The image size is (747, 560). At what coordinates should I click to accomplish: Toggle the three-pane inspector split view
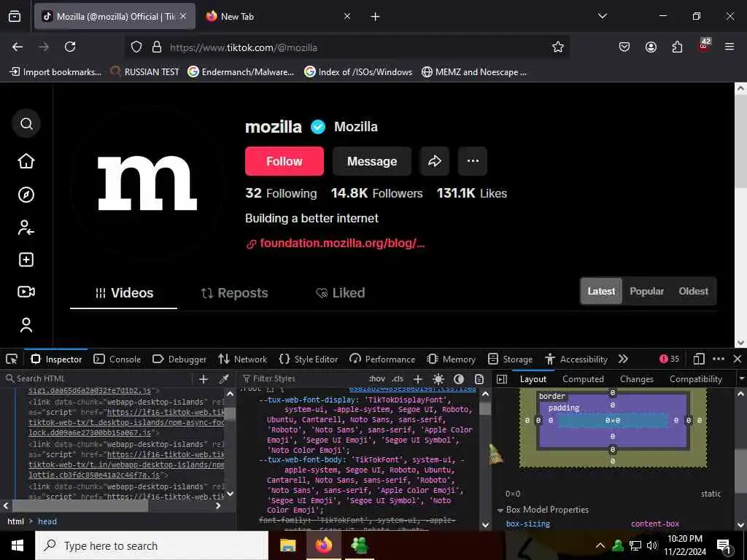coord(502,379)
